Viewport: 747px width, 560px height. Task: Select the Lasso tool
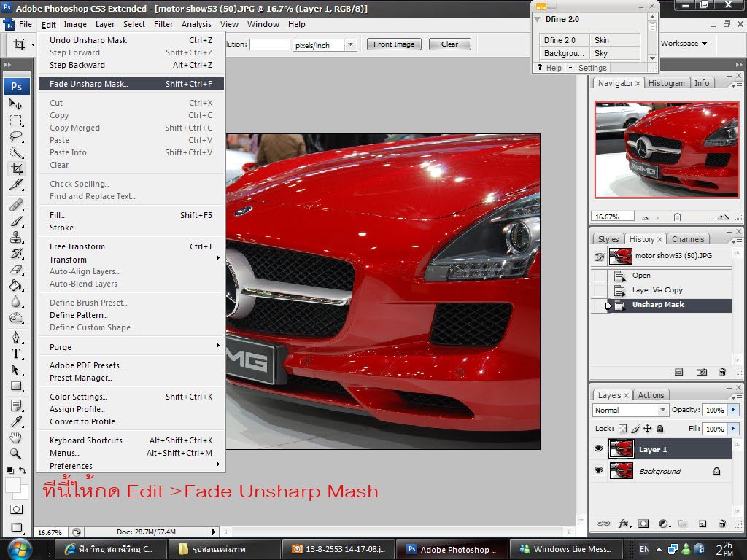pos(16,136)
